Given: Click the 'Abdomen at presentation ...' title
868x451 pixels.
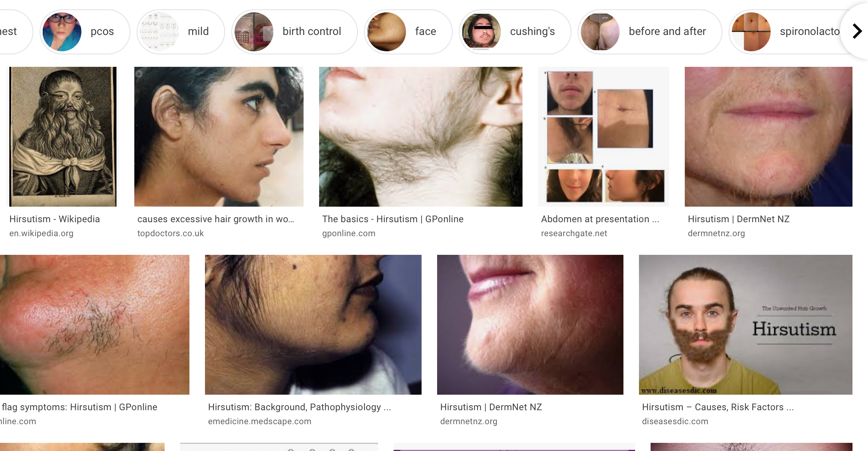Looking at the screenshot, I should [600, 219].
